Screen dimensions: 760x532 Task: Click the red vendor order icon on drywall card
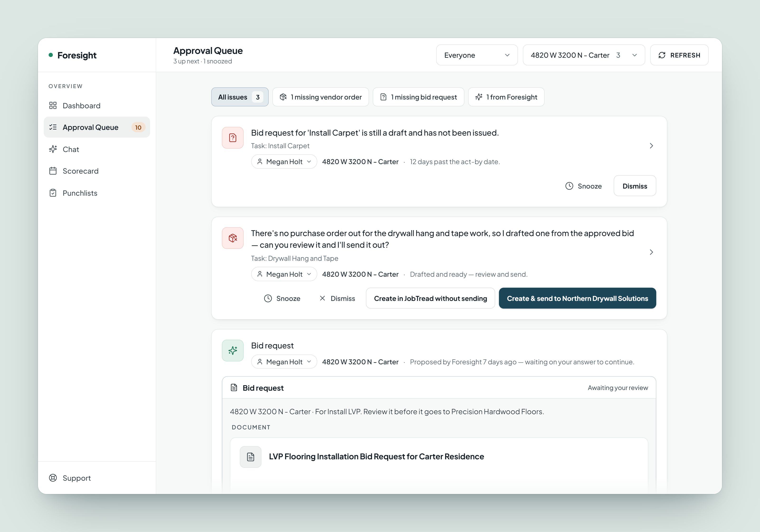pos(233,238)
